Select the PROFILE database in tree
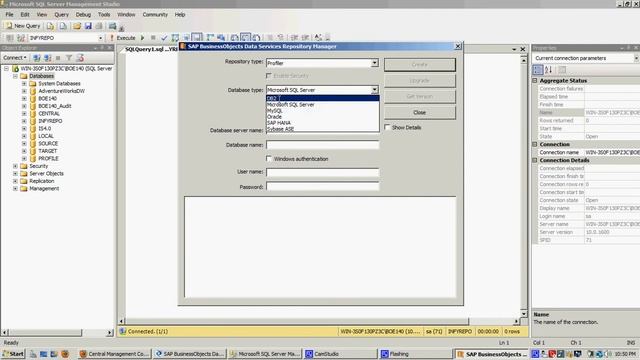The height and width of the screenshot is (360, 640). 48,158
